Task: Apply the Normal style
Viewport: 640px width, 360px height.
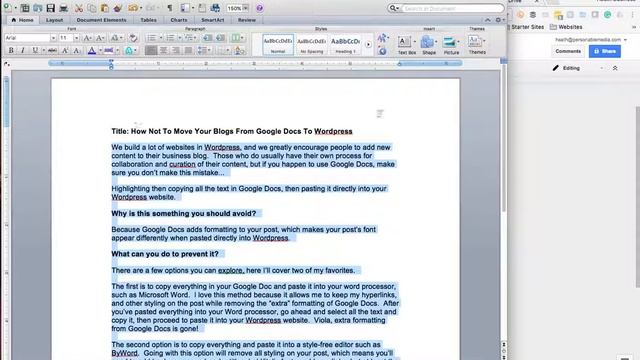Action: coord(278,45)
